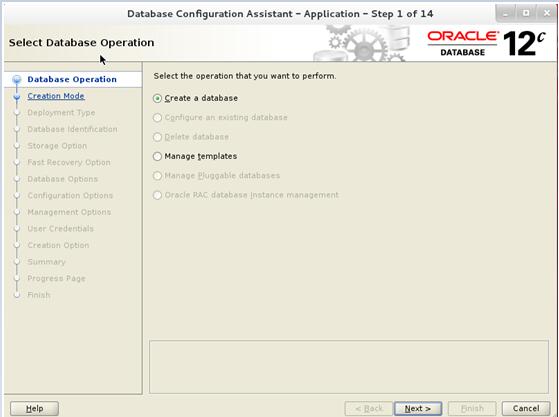The image size is (559, 417).
Task: Click Database Options step in sidebar
Action: coord(62,179)
